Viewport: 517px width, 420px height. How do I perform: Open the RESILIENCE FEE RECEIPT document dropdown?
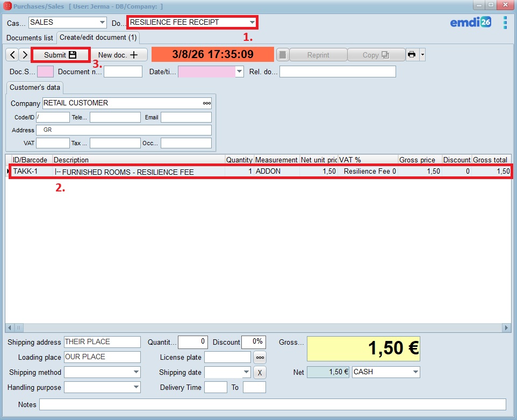[x=252, y=23]
